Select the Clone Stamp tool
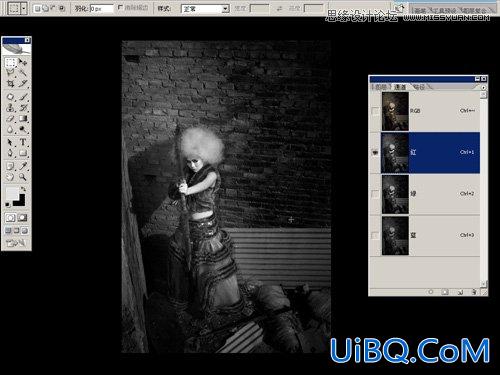 [10, 108]
